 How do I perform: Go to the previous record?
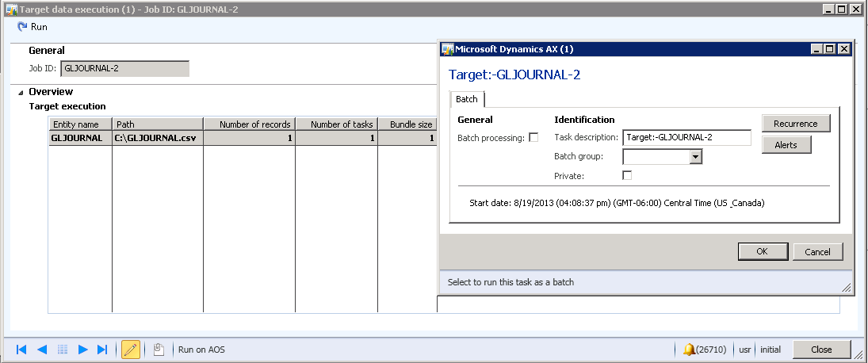[x=42, y=350]
